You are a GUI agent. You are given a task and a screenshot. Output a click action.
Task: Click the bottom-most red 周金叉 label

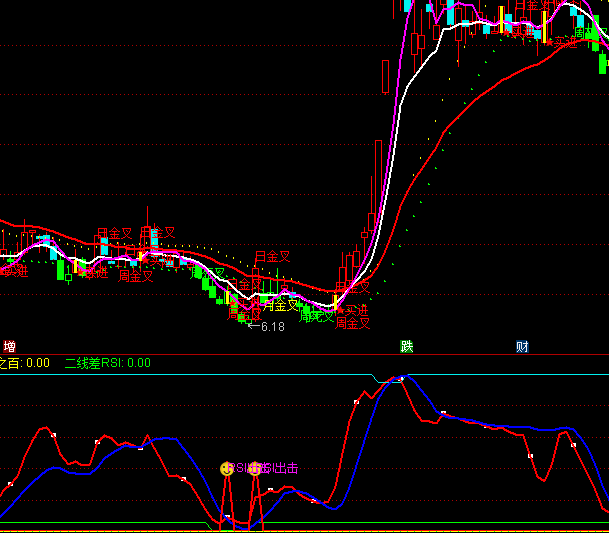[x=353, y=323]
